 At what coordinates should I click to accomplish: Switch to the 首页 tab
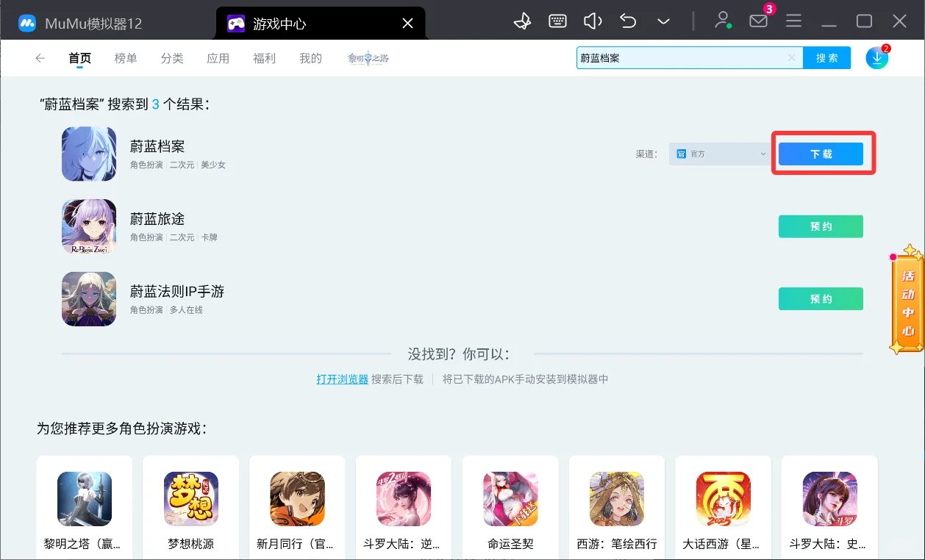[x=80, y=58]
